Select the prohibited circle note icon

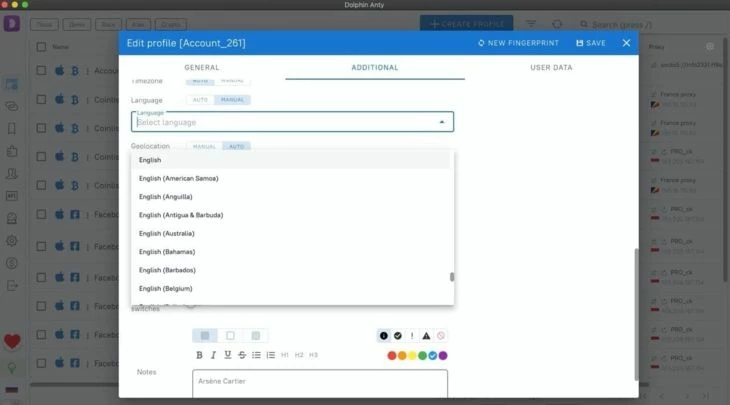click(x=440, y=336)
